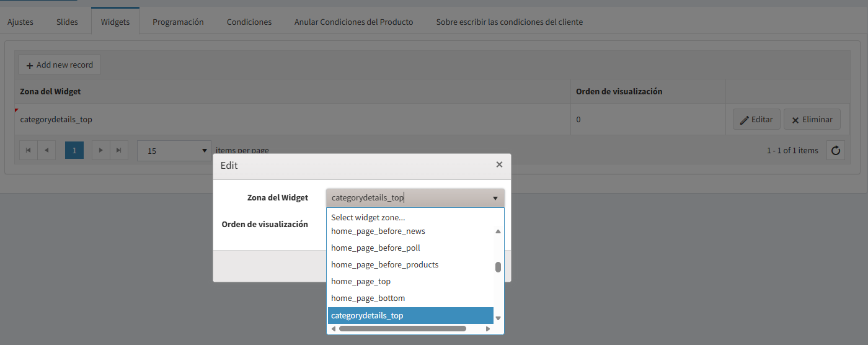
Task: Switch to Anular Condiciones del Producto tab
Action: coord(353,22)
